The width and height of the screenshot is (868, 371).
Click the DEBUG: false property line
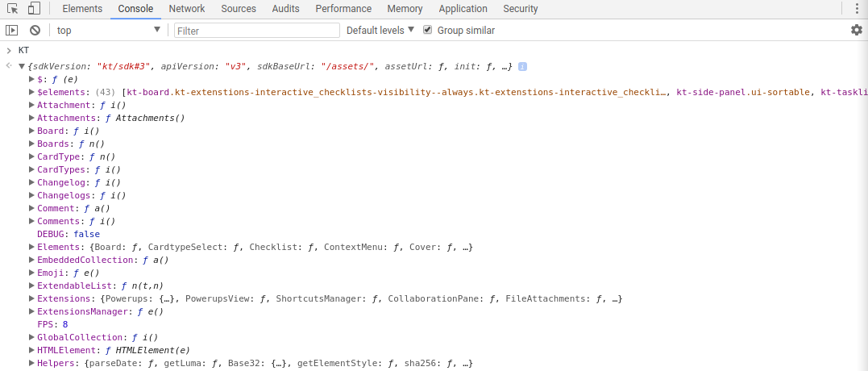pyautogui.click(x=68, y=234)
